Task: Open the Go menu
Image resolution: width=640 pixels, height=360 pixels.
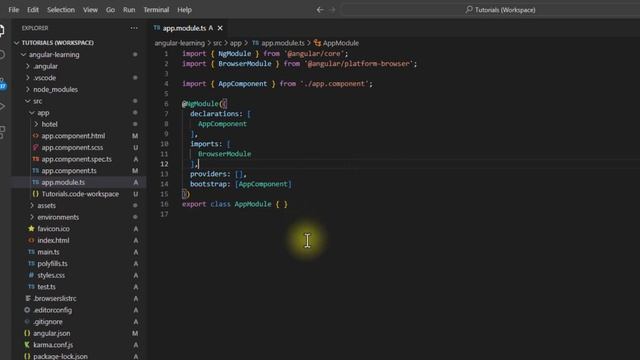Action: click(110, 10)
